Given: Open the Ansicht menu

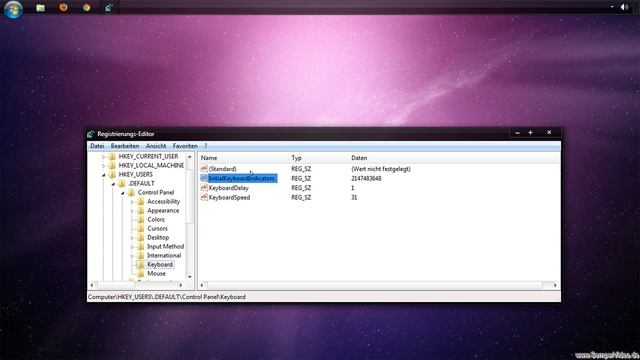Looking at the screenshot, I should [156, 146].
